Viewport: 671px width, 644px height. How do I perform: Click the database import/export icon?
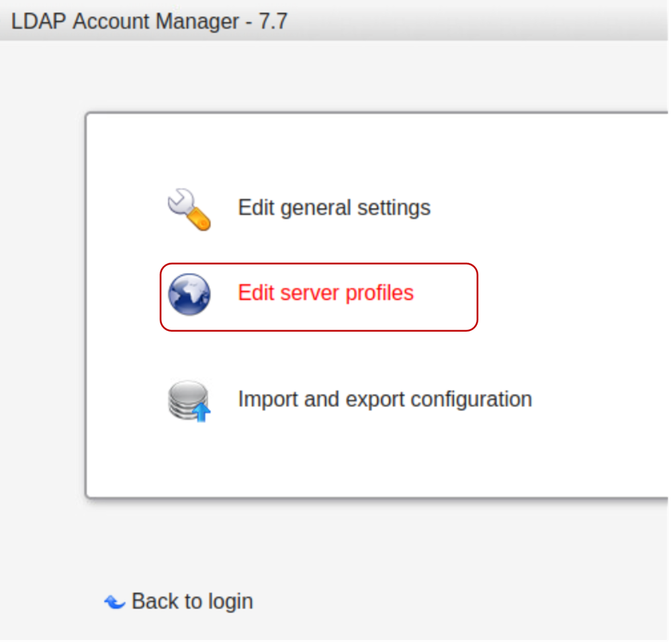click(189, 401)
